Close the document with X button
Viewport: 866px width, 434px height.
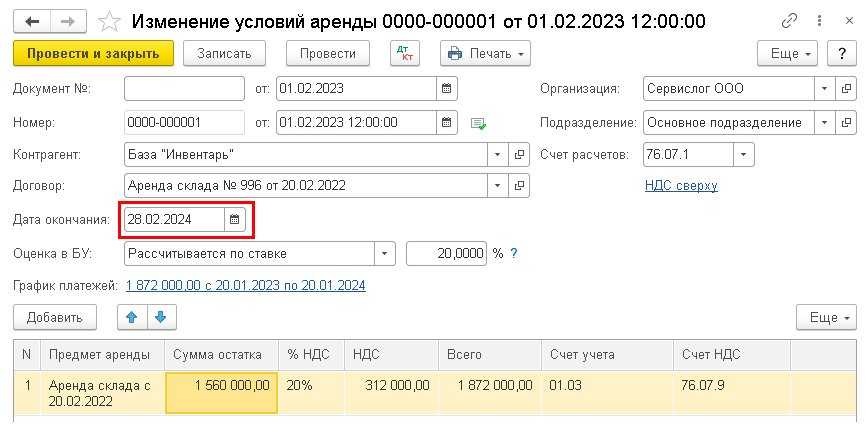click(849, 22)
